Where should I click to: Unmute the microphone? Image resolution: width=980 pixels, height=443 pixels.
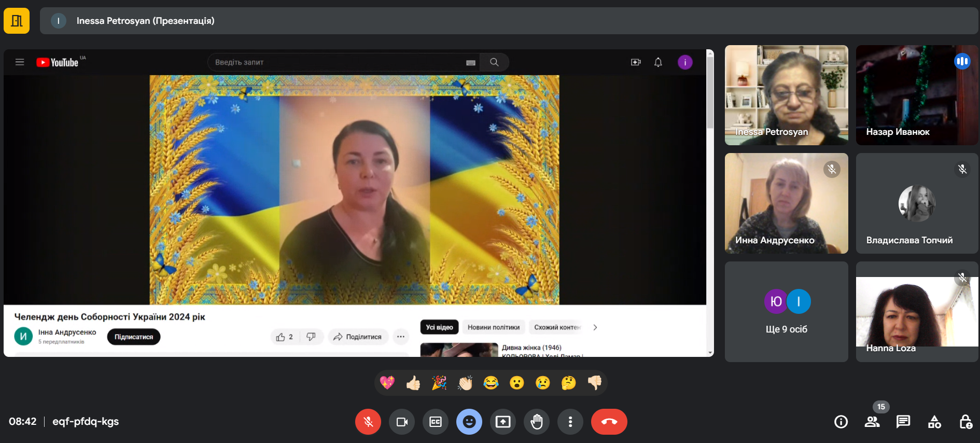[368, 422]
